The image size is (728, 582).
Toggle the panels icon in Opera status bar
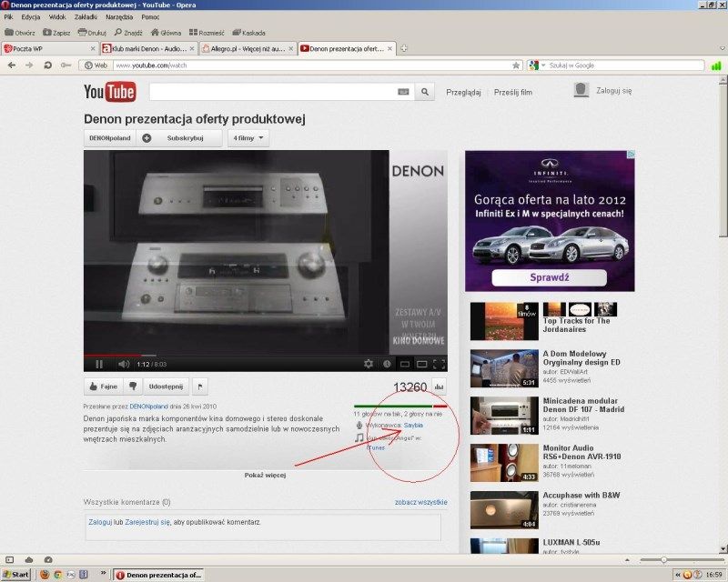pos(10,560)
